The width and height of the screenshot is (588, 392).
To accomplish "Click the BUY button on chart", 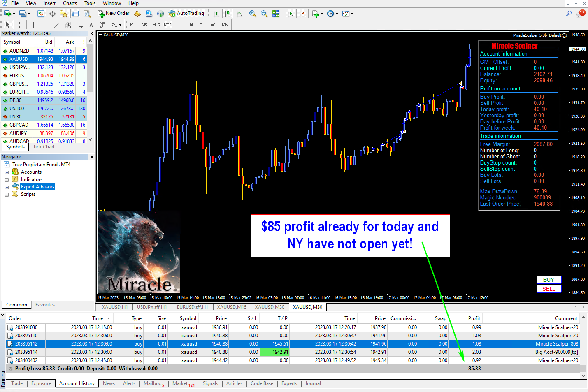I will click(549, 280).
